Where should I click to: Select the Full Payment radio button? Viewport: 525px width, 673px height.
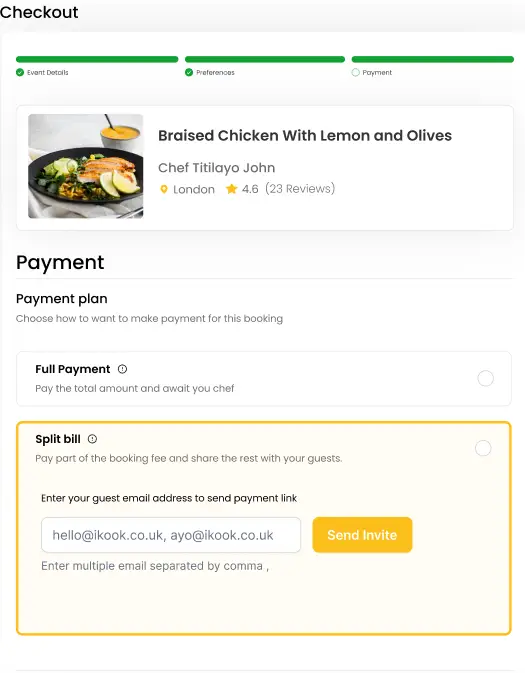486,379
